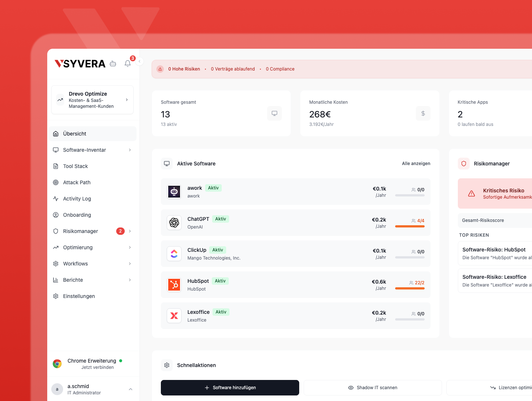Screen dimensions: 532x401
Task: Click the Kritisches Risiko warning triangle
Action: [x=471, y=194]
